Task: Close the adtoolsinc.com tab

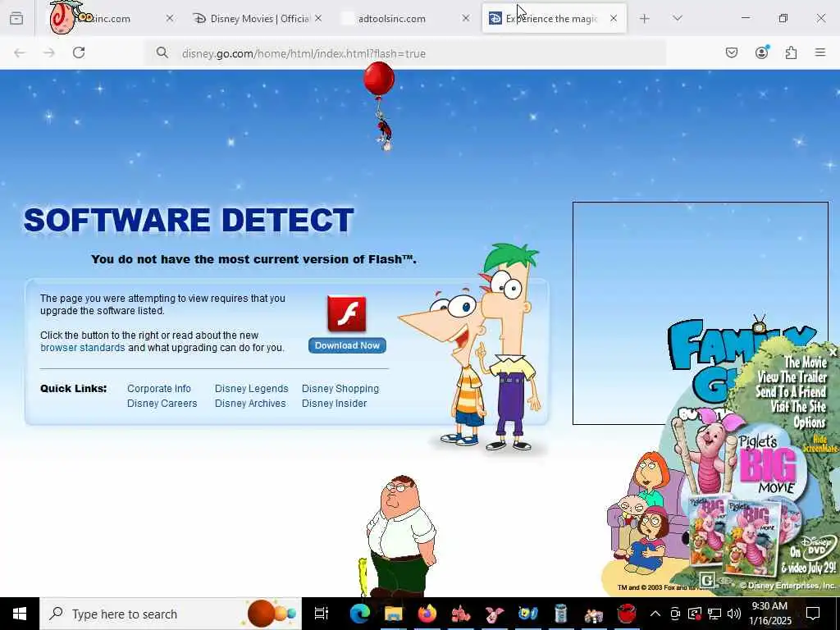Action: tap(466, 19)
